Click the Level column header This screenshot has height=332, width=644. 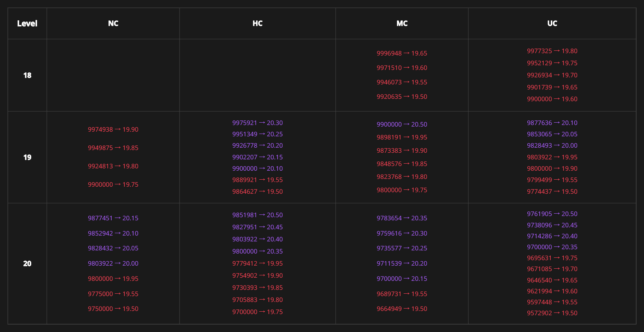click(x=27, y=23)
